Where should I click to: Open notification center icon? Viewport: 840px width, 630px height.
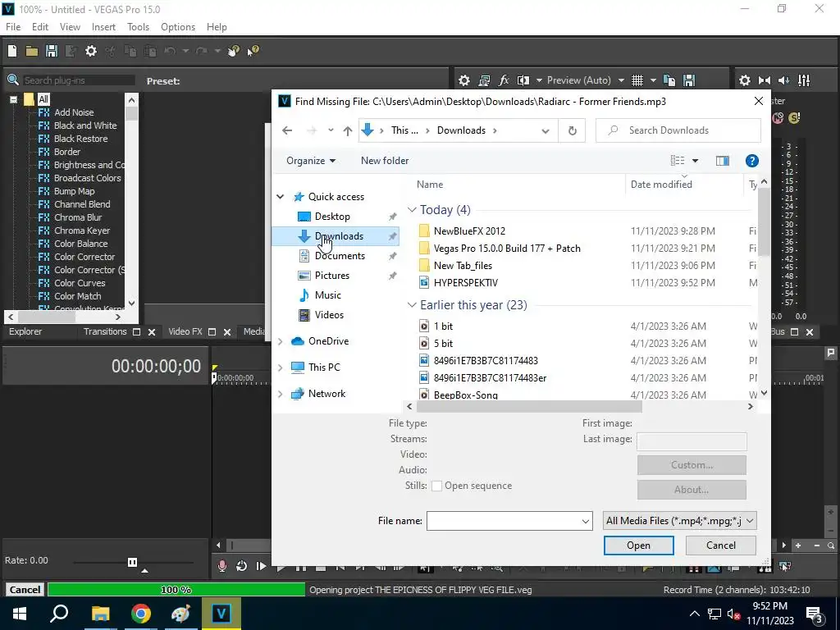pos(815,614)
